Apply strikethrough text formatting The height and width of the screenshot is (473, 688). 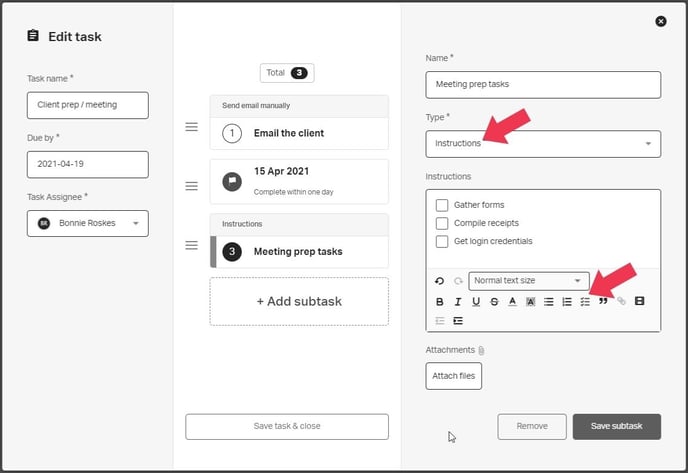click(x=494, y=301)
